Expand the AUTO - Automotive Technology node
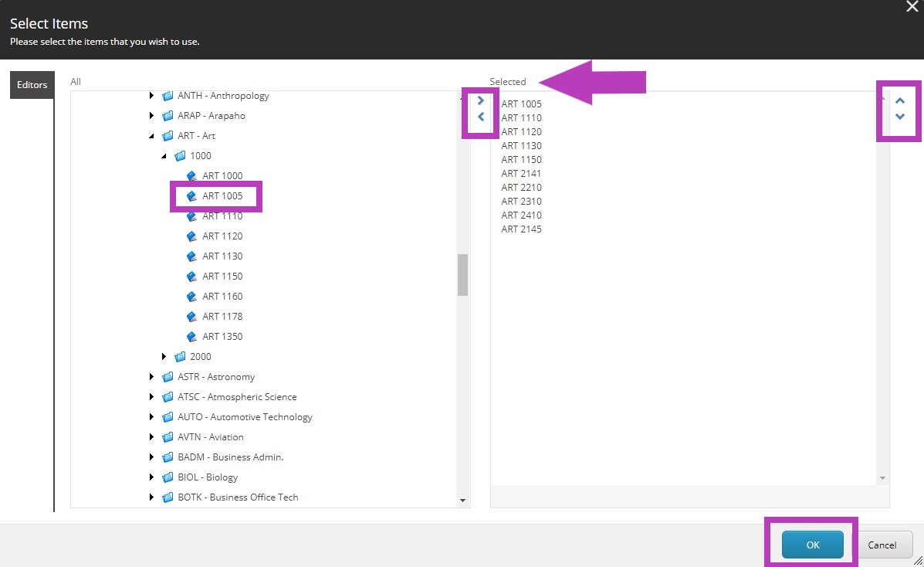Image resolution: width=924 pixels, height=567 pixels. 151,416
